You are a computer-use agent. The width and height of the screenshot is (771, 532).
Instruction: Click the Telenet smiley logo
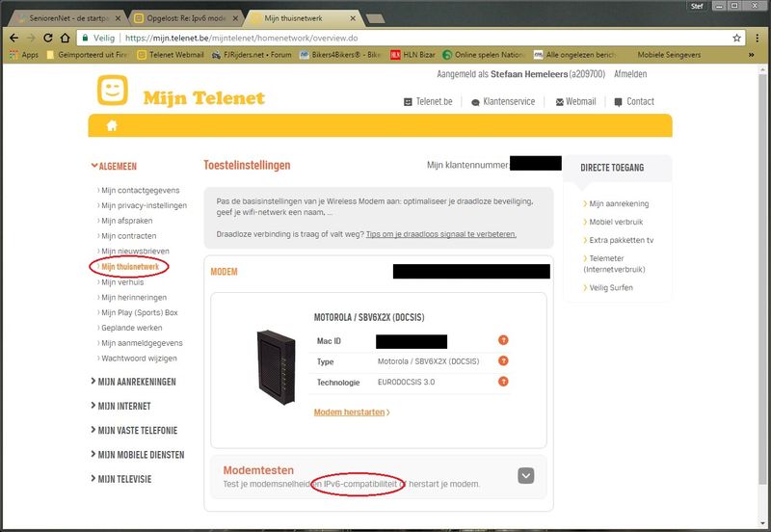pyautogui.click(x=113, y=90)
